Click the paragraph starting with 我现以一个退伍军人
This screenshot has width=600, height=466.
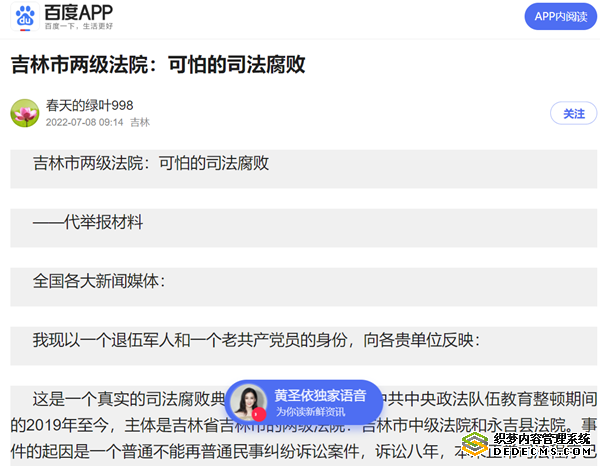coord(256,340)
